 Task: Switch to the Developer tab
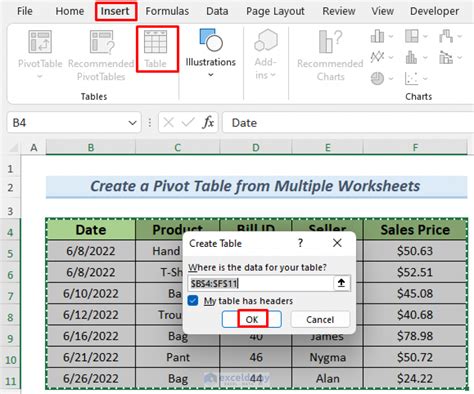[434, 11]
